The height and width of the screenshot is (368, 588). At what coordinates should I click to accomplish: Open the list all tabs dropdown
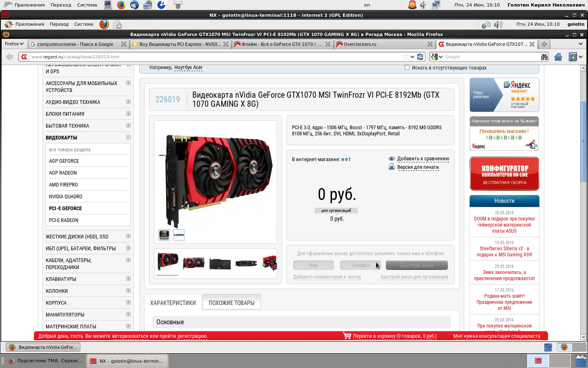point(581,44)
